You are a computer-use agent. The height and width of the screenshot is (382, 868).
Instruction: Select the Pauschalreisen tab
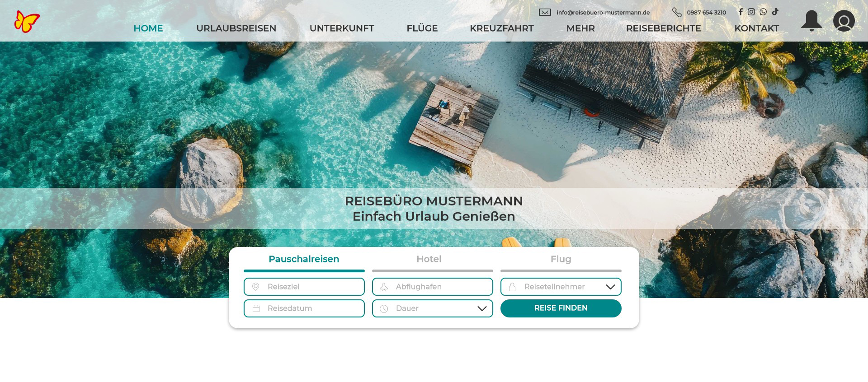(x=304, y=259)
